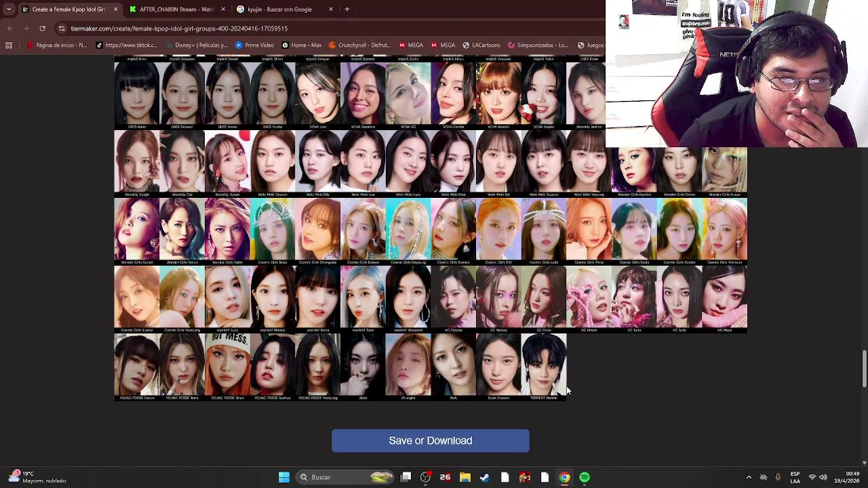The image size is (868, 488).
Task: Open the LACartoons bookmark
Action: [481, 45]
